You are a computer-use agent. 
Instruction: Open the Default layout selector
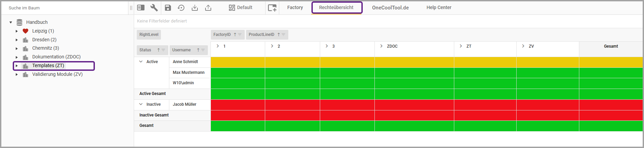240,7
